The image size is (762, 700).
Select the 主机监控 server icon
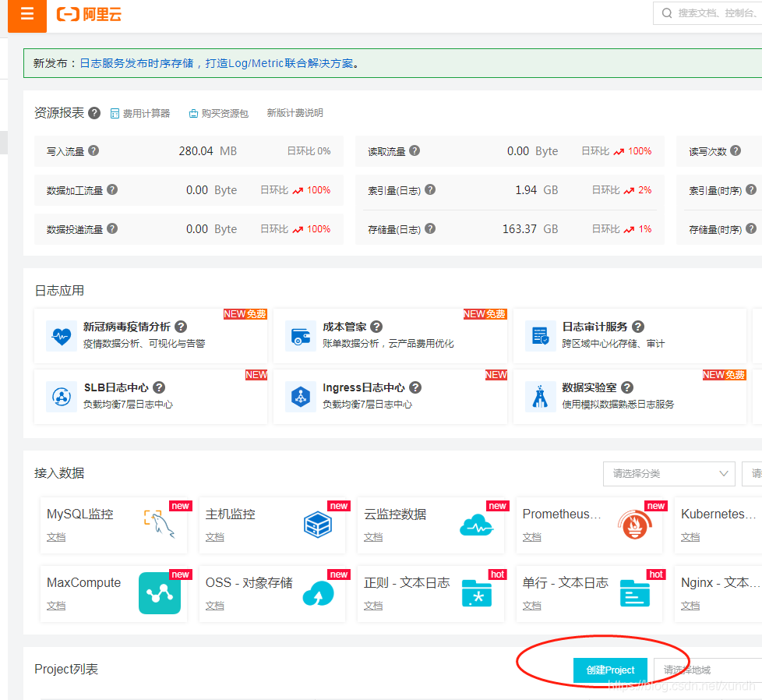[318, 525]
